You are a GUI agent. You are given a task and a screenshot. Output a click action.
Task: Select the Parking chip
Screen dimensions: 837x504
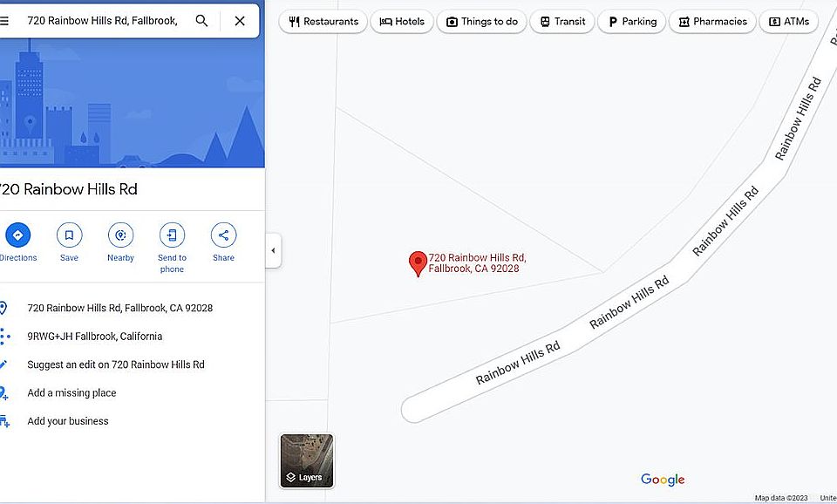click(x=632, y=21)
